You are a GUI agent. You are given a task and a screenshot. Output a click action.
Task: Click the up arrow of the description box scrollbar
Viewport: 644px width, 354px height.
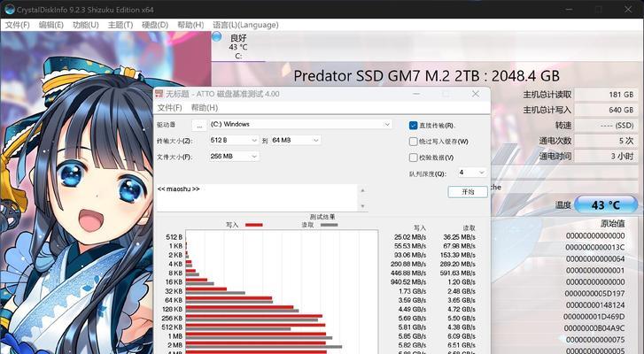[x=362, y=190]
